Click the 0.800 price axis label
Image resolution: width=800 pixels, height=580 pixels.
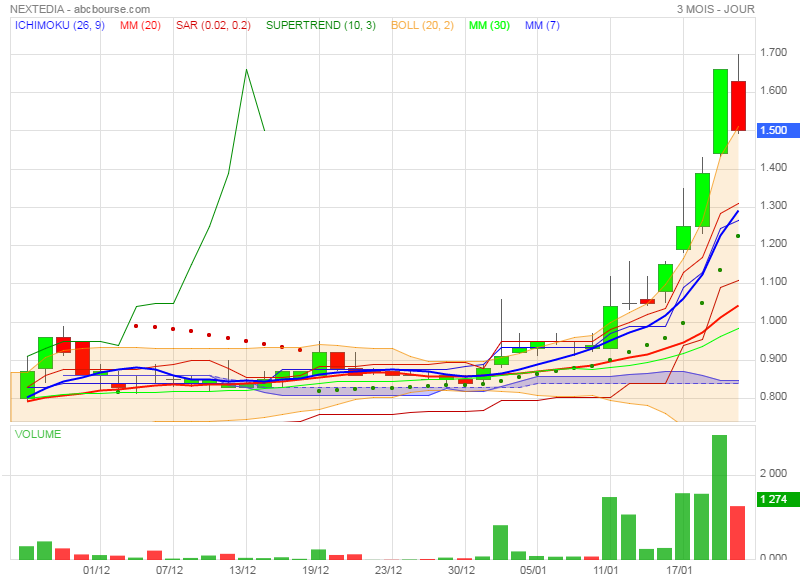click(773, 396)
